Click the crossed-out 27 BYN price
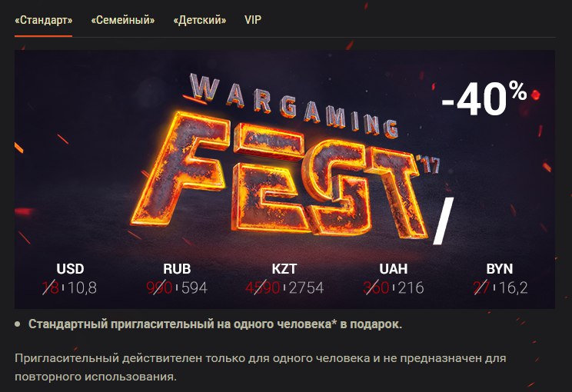572x392 pixels. click(x=481, y=288)
